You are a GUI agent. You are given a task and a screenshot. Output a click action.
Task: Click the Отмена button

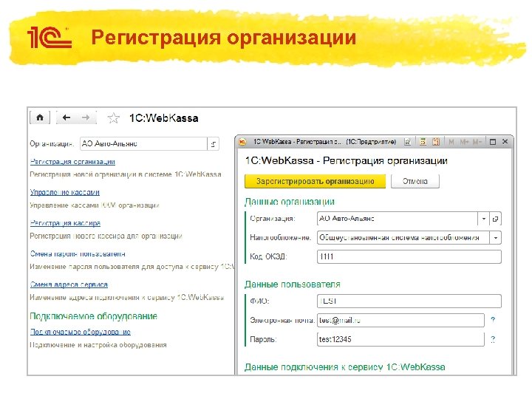point(415,181)
